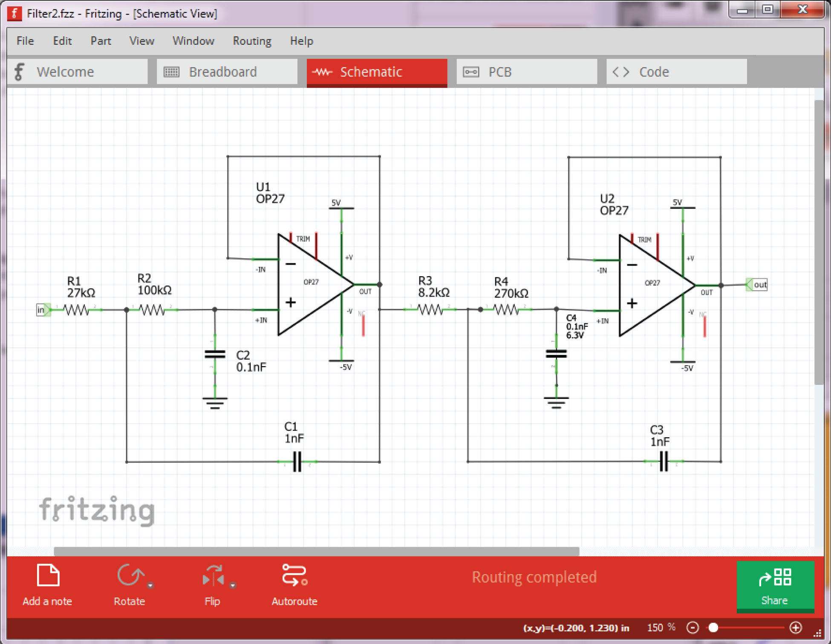The height and width of the screenshot is (644, 831).
Task: Open the Routing menu
Action: (252, 41)
